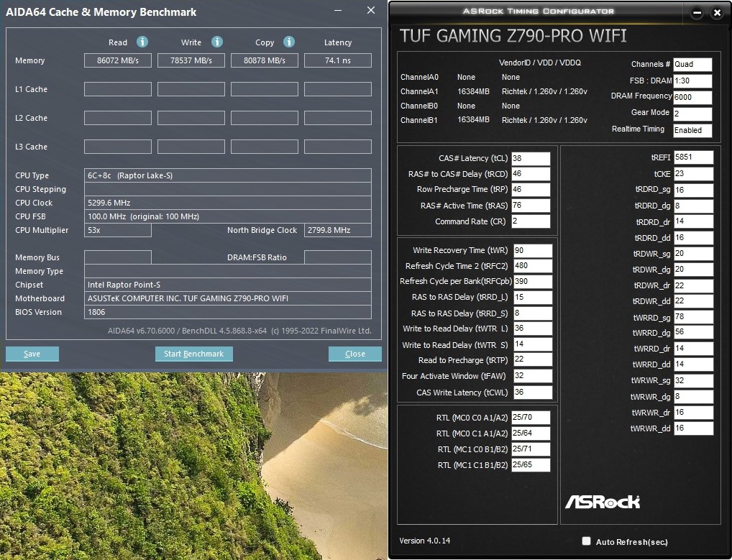Click ChannelA1 Richtek / 1.260v / 1.260v text
The image size is (732, 560).
(544, 92)
